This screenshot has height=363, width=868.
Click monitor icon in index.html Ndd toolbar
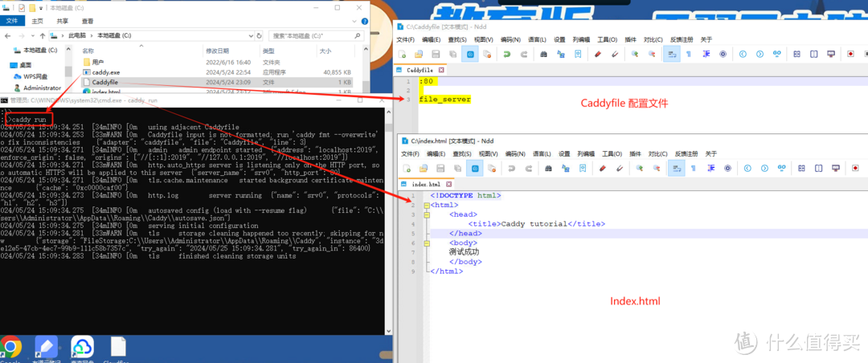[835, 168]
